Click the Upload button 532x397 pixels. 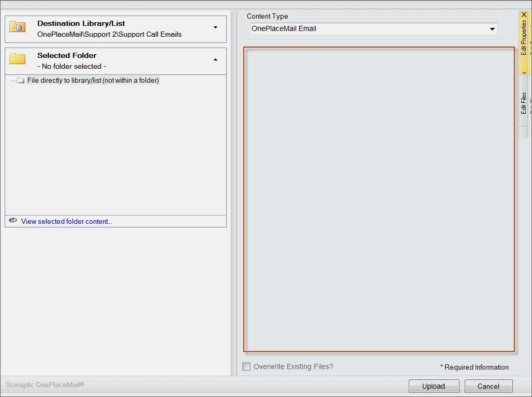point(434,386)
